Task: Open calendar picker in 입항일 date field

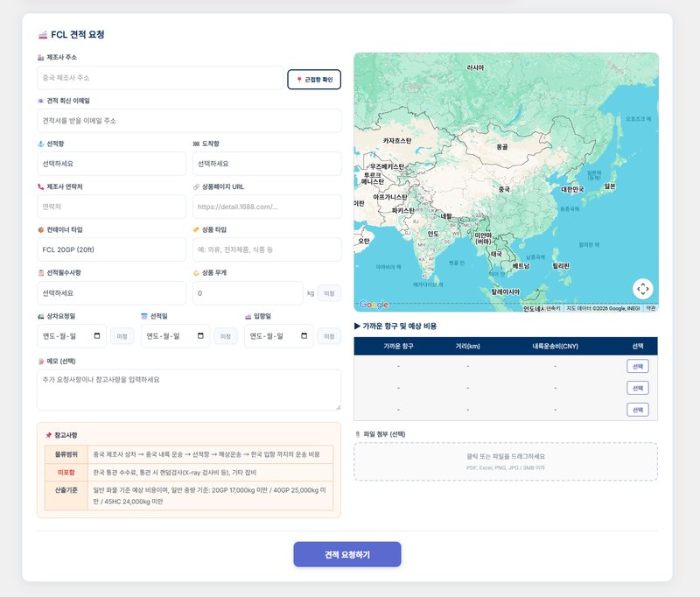Action: click(304, 336)
